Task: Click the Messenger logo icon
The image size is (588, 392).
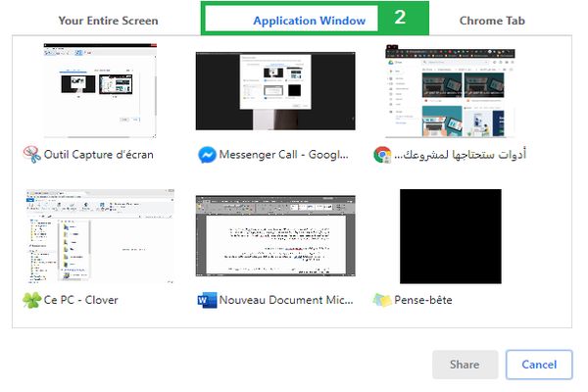Action: tap(207, 155)
